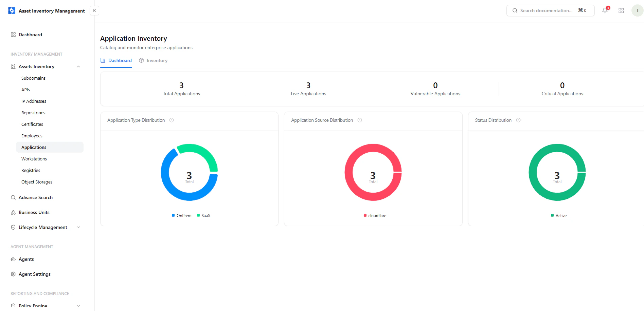This screenshot has height=311, width=644.
Task: Collapse the Assets Inventory section chevron
Action: (78, 66)
